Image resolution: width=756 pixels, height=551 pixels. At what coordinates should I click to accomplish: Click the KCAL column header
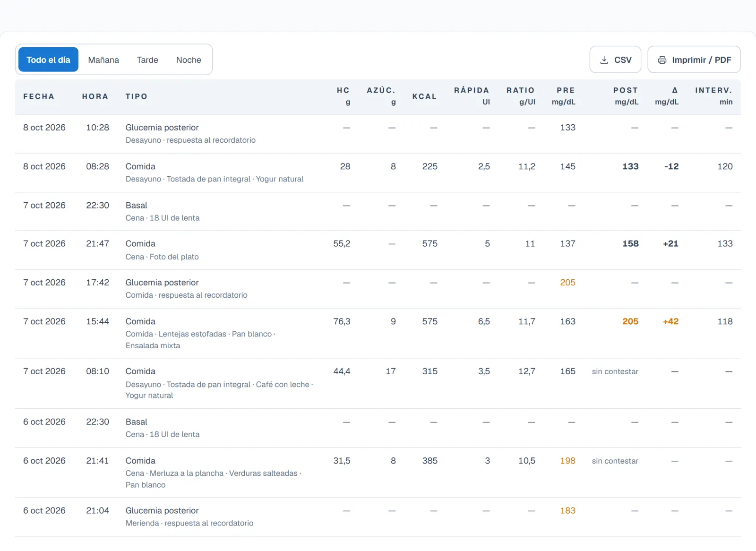[x=424, y=96]
